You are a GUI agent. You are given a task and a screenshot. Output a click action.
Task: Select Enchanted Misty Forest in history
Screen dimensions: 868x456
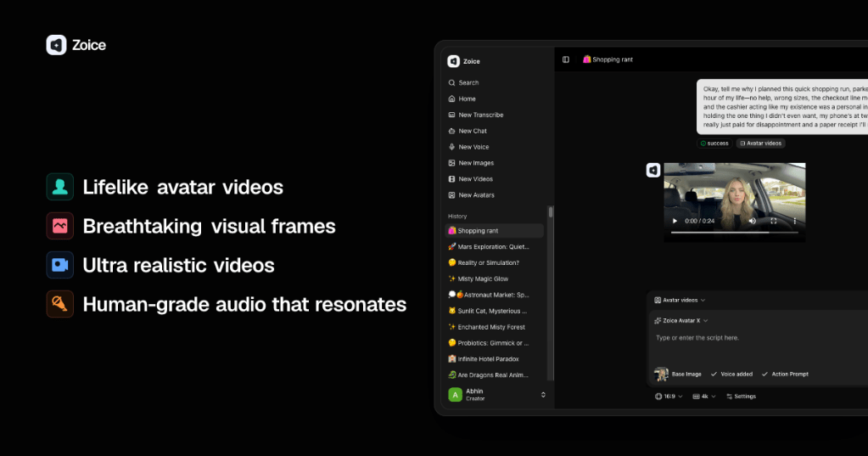[490, 327]
